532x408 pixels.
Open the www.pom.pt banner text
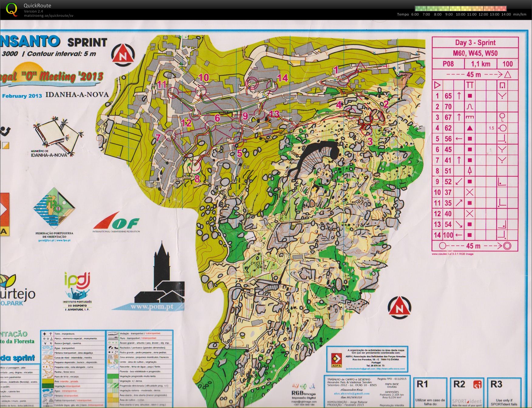[x=152, y=306]
